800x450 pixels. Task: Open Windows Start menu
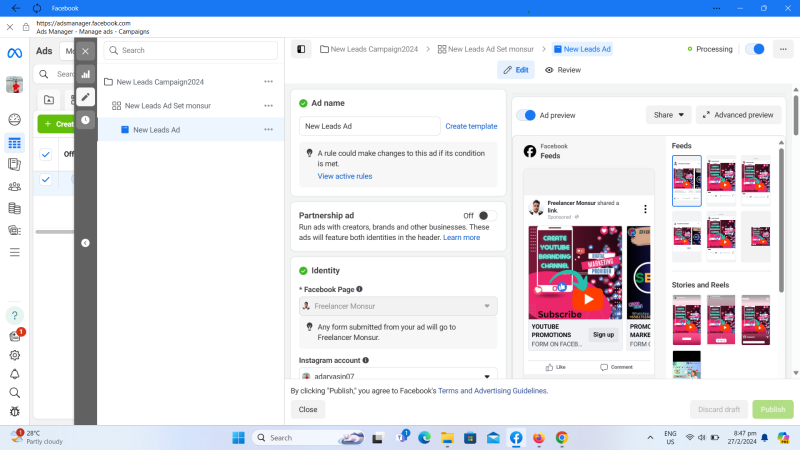click(x=238, y=438)
